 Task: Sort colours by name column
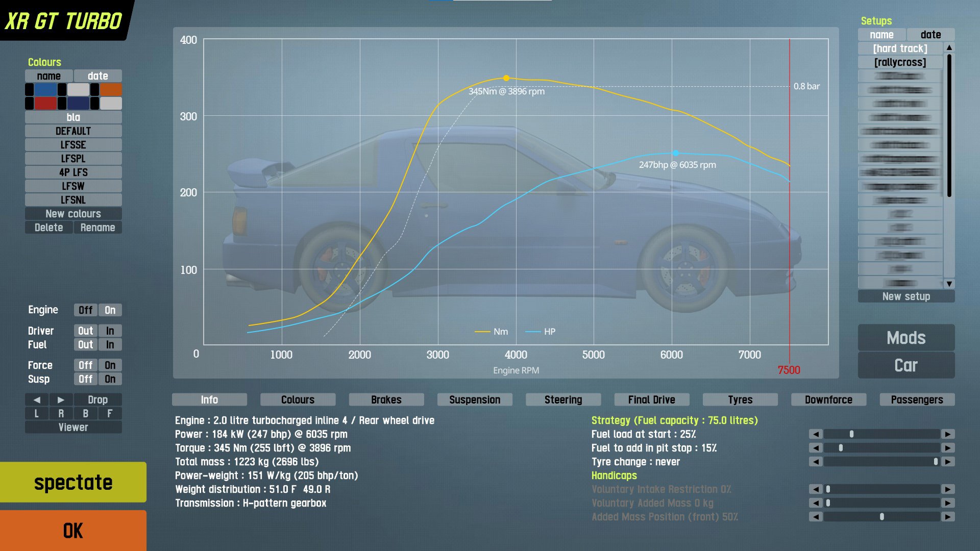coord(49,76)
